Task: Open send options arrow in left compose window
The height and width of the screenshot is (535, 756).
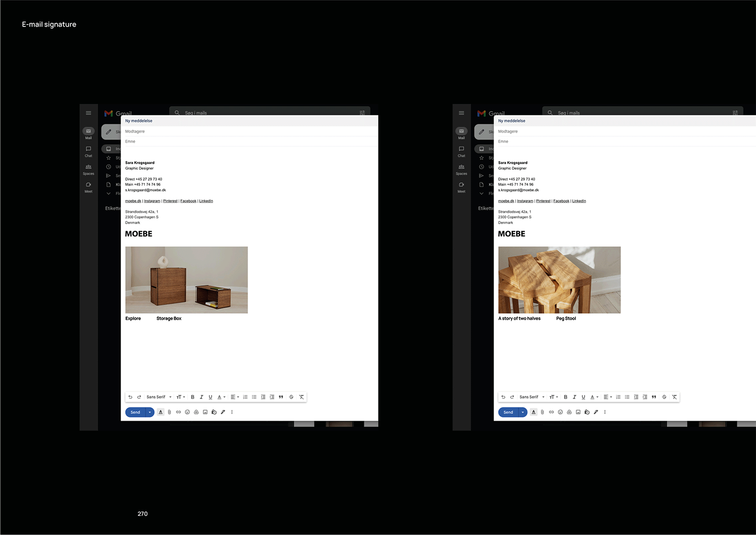Action: [x=150, y=412]
